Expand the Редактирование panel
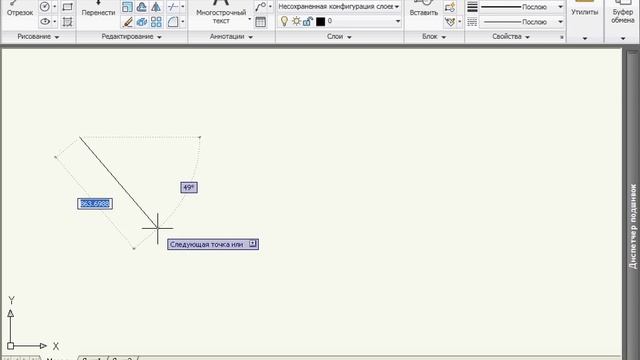640x360 pixels. [131, 37]
